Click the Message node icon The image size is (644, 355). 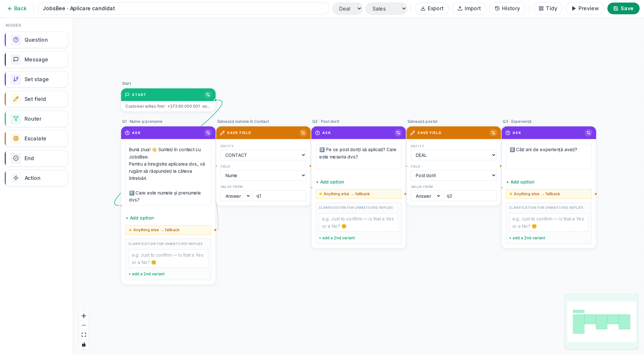coord(16,59)
